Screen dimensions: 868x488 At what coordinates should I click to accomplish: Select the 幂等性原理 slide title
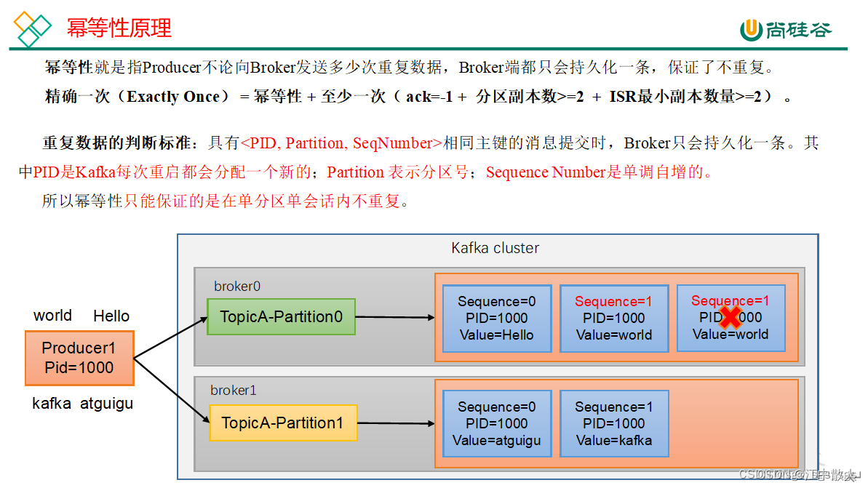tap(119, 28)
